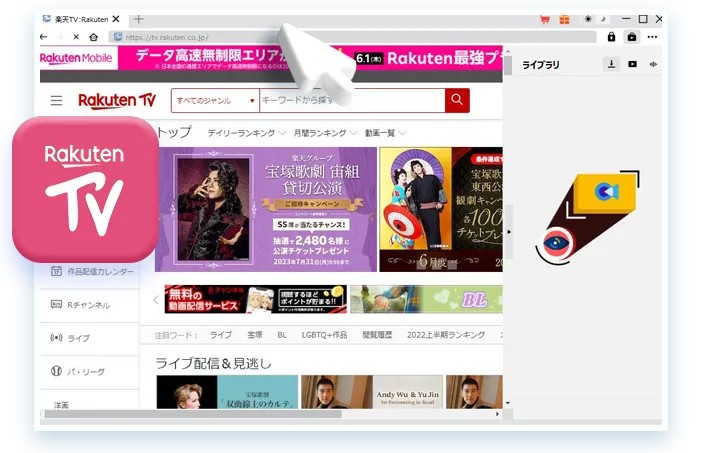Click the horizontal scrollbar right arrow
Image resolution: width=713 pixels, height=453 pixels.
point(497,414)
